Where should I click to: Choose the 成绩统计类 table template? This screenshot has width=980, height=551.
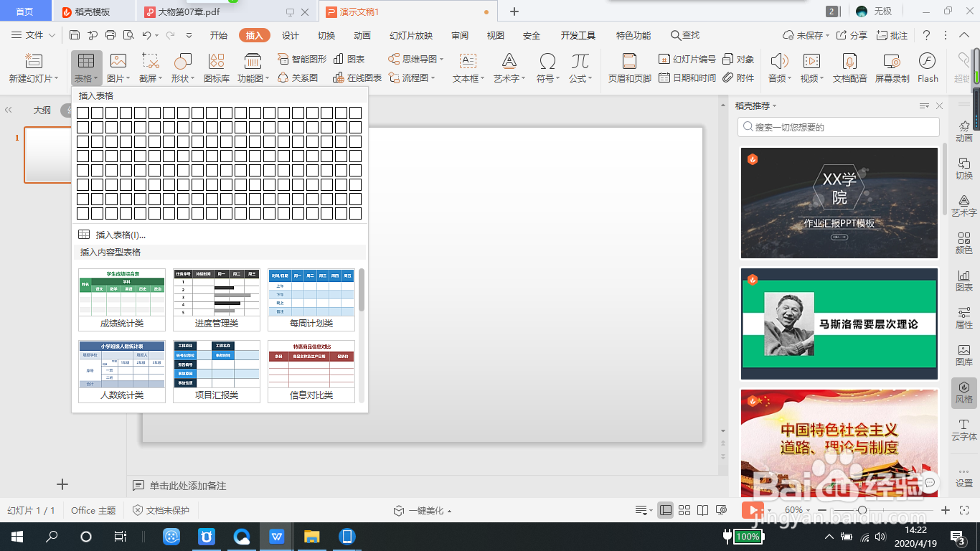click(122, 299)
